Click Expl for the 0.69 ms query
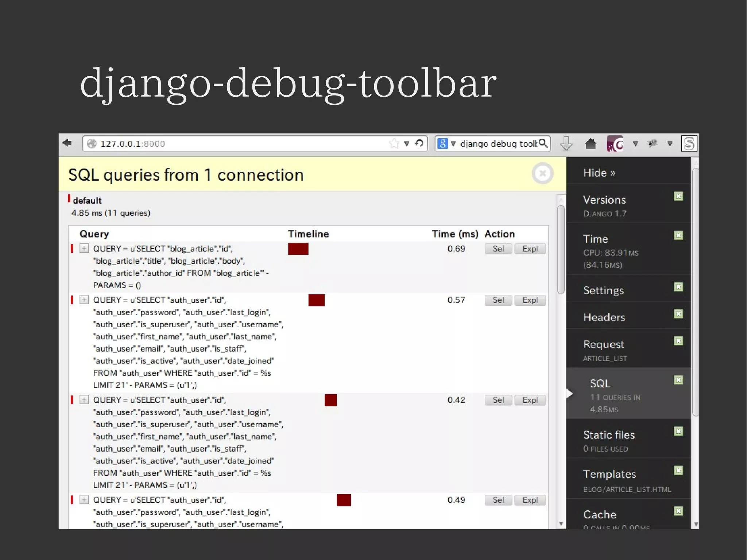This screenshot has width=747, height=560. [x=530, y=249]
